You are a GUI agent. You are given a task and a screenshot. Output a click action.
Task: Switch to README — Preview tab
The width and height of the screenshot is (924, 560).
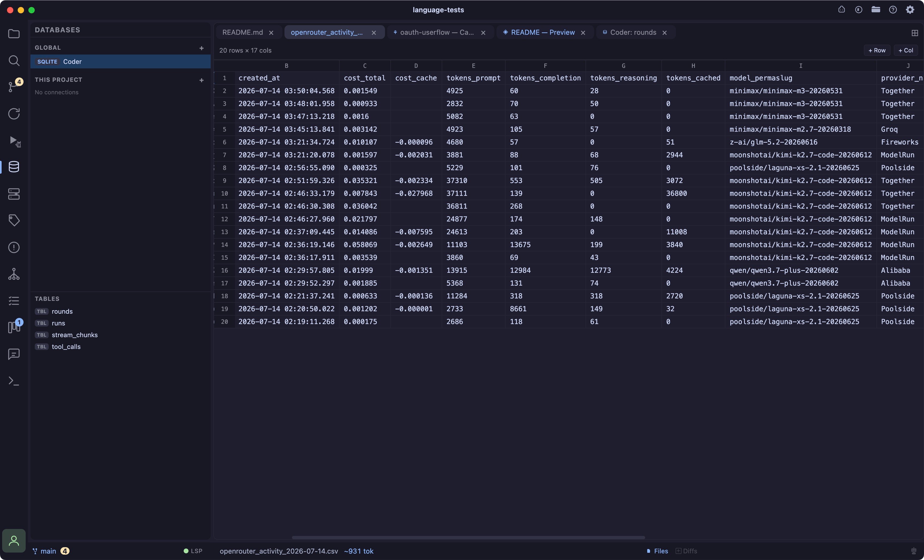543,32
